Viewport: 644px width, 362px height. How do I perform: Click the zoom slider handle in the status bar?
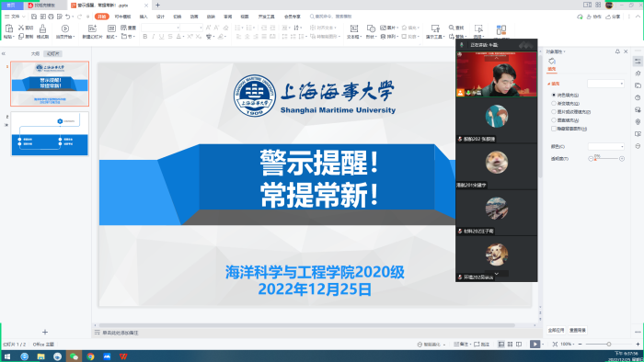(609, 345)
